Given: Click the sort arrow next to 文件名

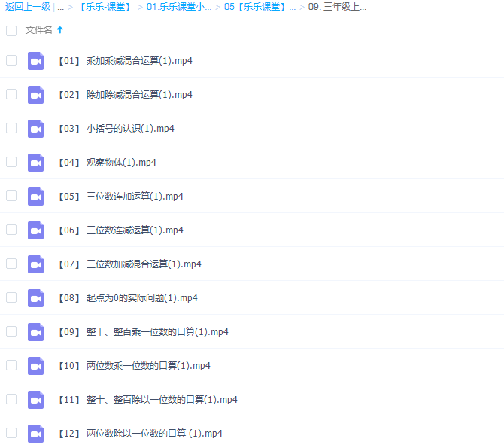Looking at the screenshot, I should (60, 30).
